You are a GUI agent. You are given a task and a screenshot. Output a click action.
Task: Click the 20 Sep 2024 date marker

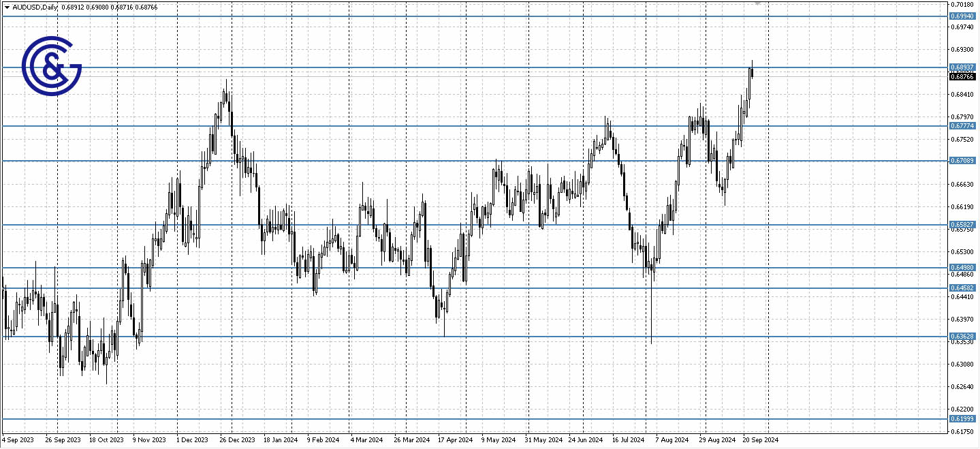[x=760, y=440]
